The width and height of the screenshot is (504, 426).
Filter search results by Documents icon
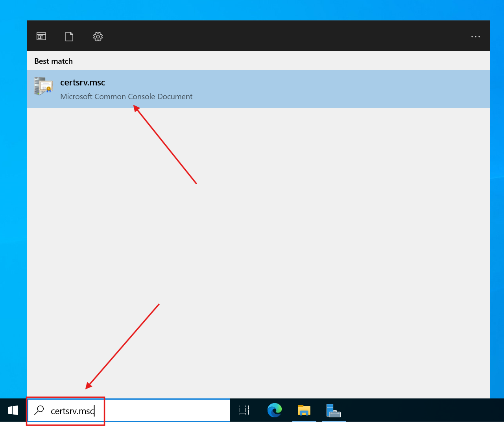point(69,37)
